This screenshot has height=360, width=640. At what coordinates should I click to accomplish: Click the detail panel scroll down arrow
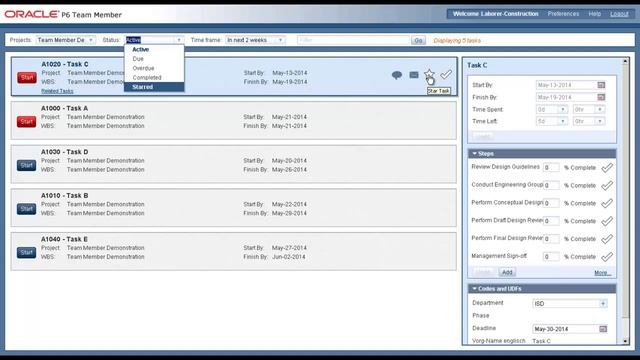click(625, 341)
